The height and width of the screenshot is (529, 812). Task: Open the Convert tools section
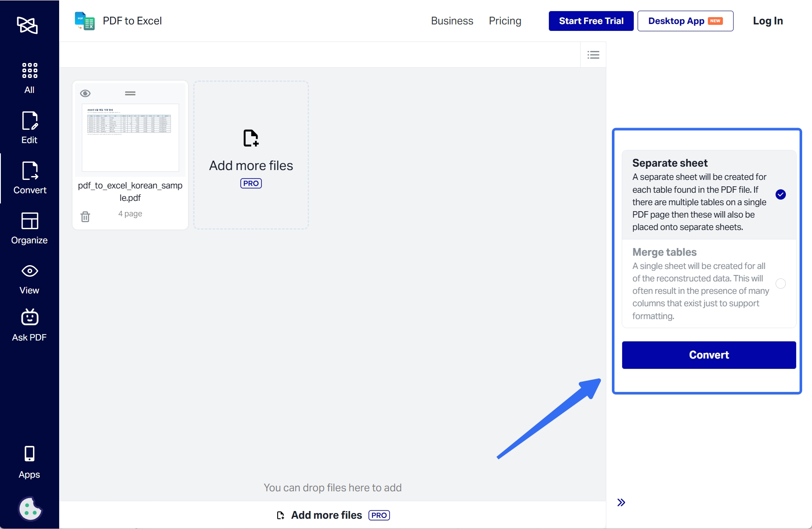tap(30, 178)
